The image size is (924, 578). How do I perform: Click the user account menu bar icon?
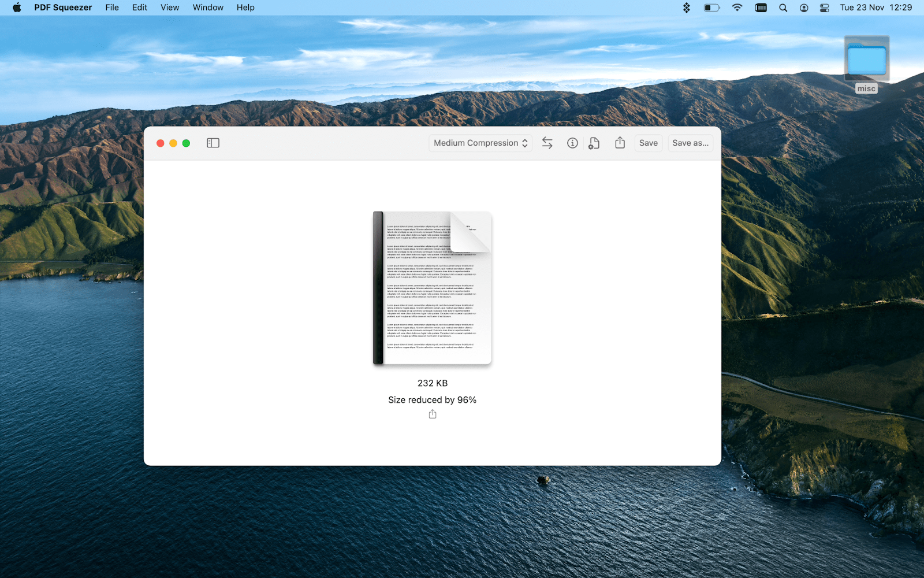tap(804, 8)
